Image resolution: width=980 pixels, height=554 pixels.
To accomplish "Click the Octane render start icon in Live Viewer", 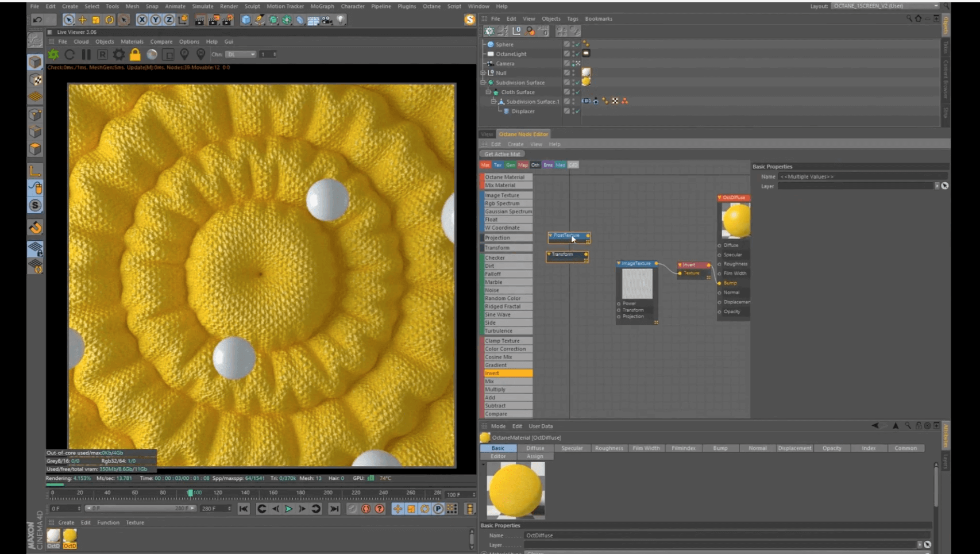I will click(53, 55).
